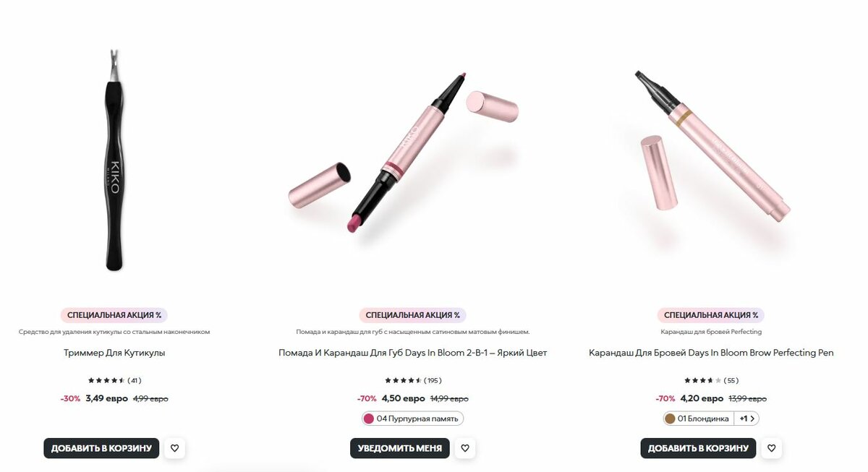The image size is (868, 472).
Task: Open star rating with 55 reviews
Action: coord(711,380)
